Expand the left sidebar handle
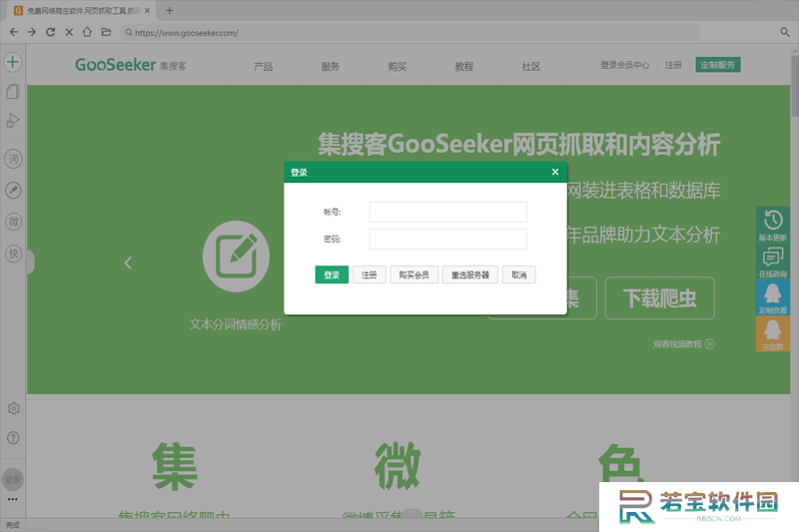This screenshot has width=799, height=532. (x=30, y=263)
